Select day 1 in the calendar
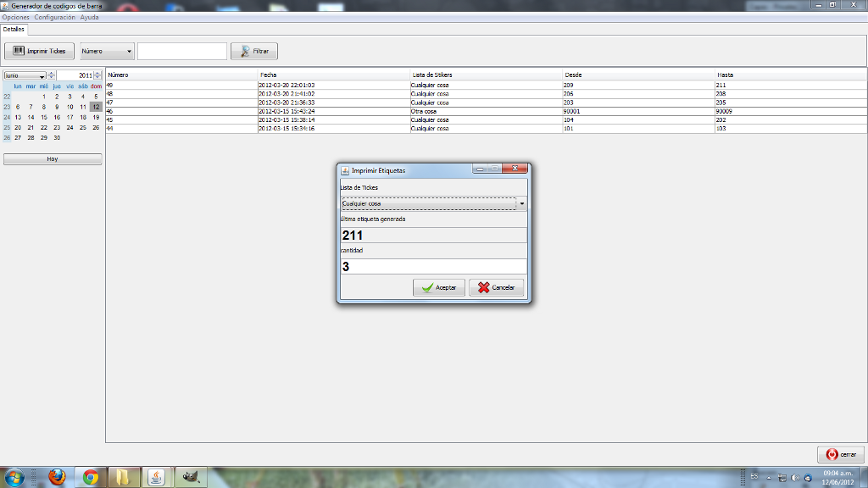The height and width of the screenshot is (488, 868). click(44, 97)
